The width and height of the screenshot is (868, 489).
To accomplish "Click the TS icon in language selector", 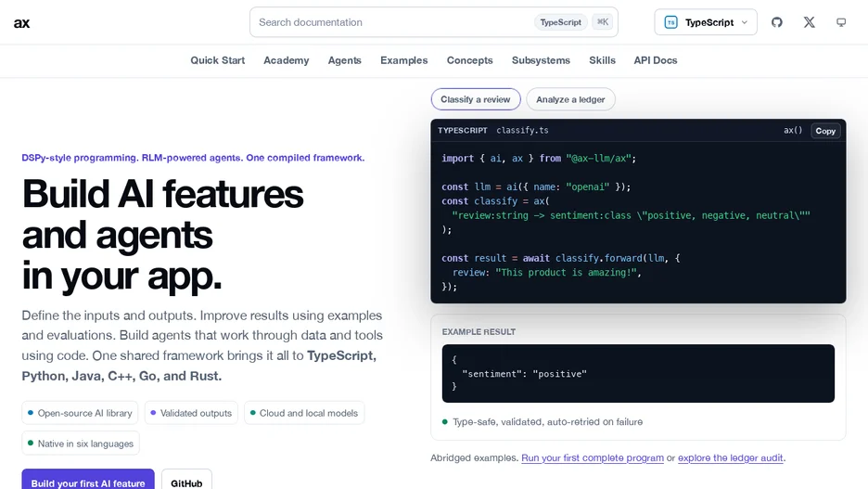I will tap(670, 22).
